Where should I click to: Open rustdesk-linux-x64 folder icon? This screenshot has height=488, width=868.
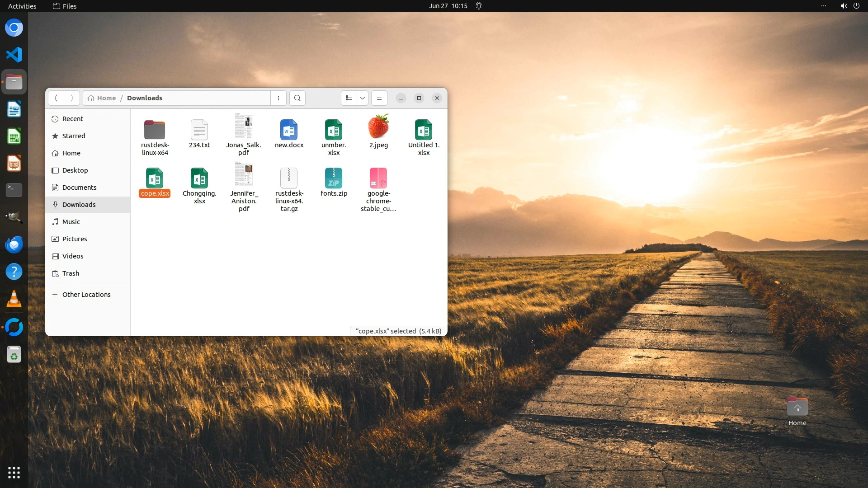[x=155, y=130]
